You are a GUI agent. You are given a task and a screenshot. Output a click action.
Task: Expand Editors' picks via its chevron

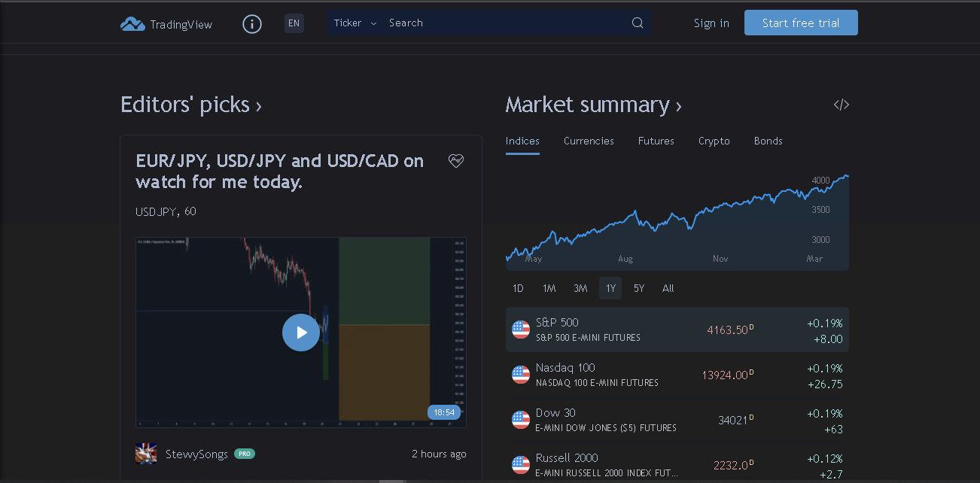258,106
